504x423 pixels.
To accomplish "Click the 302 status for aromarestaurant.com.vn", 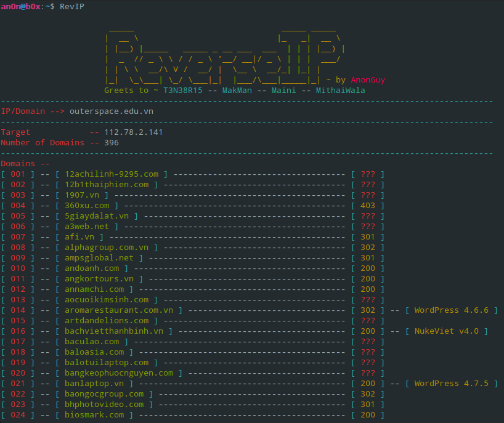I will coord(368,310).
